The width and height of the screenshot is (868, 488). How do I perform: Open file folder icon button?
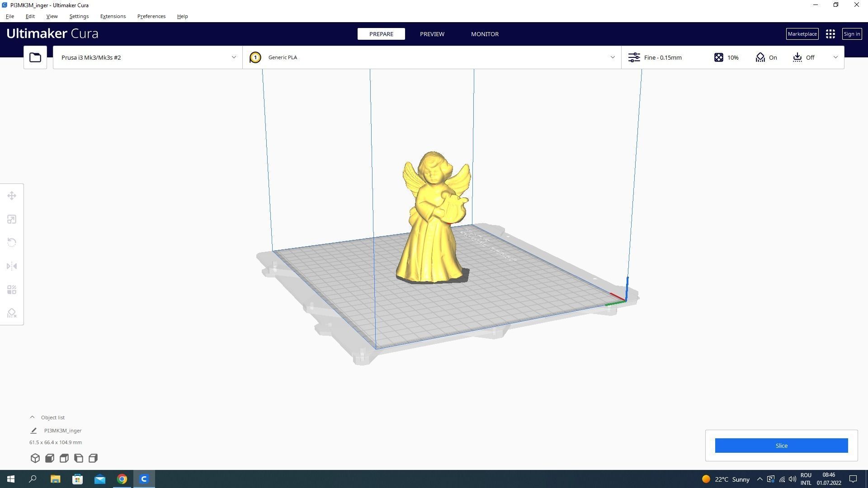35,57
